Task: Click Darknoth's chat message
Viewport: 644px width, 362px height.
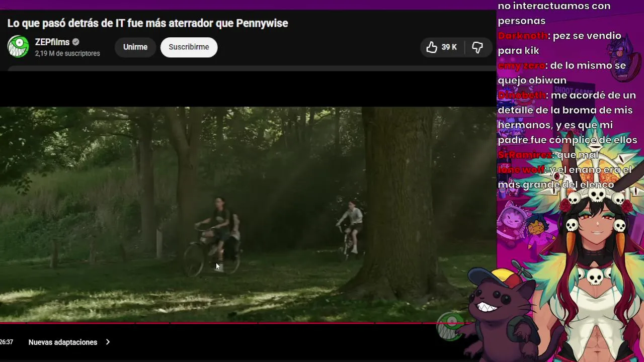Action: click(x=559, y=43)
